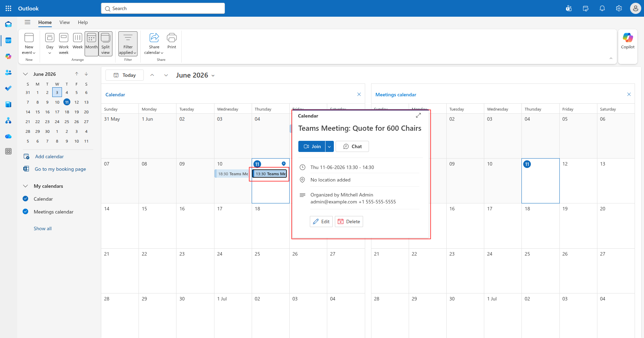Go to my booking page
This screenshot has height=338, width=644.
[x=60, y=169]
